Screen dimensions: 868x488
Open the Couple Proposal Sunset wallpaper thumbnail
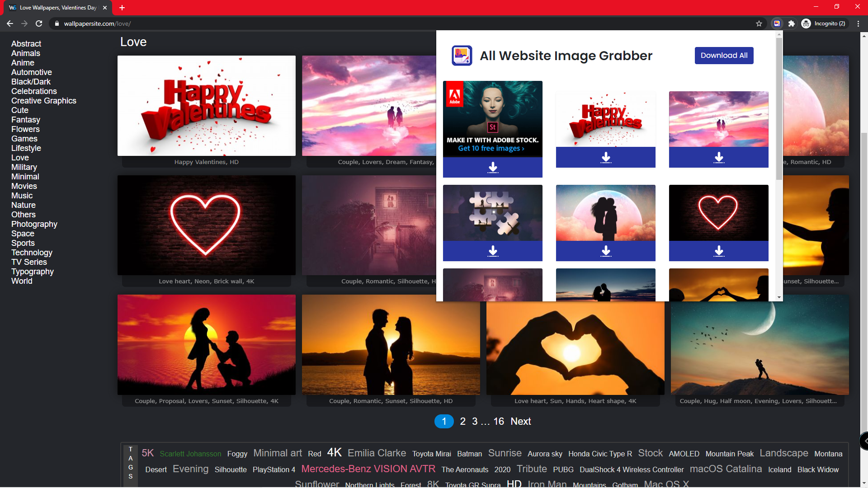click(x=206, y=344)
